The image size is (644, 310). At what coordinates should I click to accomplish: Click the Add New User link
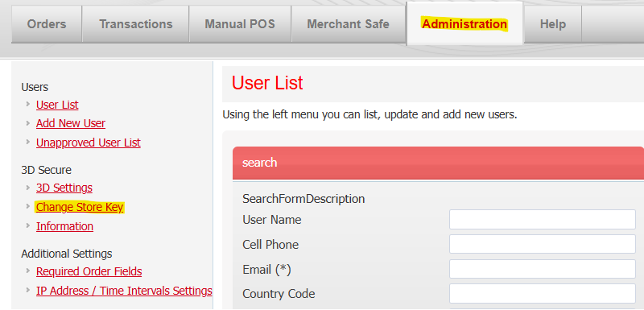[x=71, y=123]
